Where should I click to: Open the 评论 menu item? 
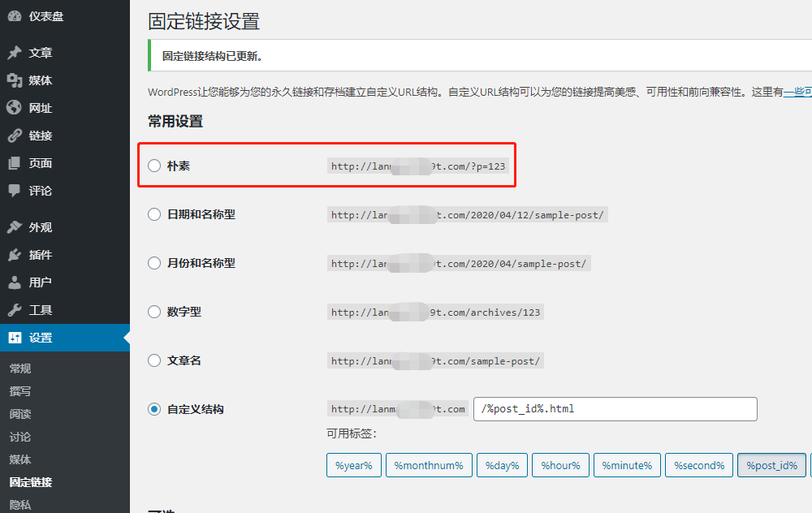click(x=41, y=191)
